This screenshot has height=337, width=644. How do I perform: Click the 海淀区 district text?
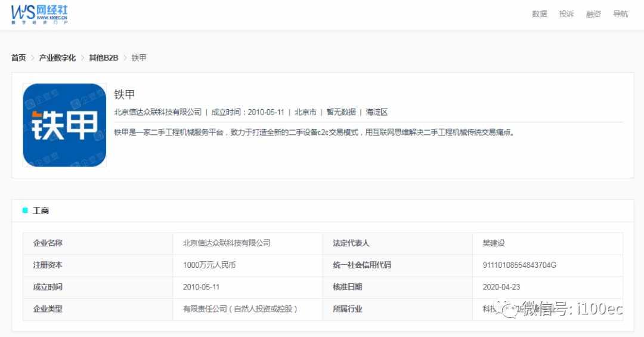click(377, 112)
